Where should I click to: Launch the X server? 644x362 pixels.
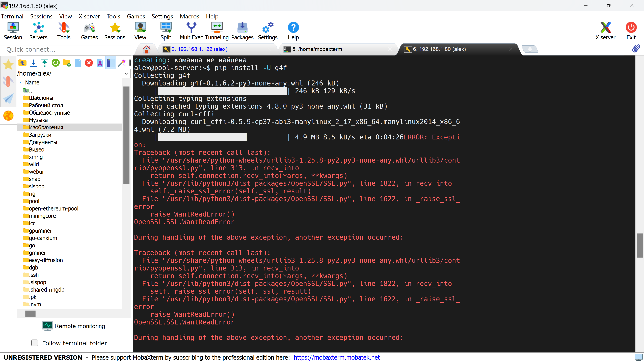click(x=605, y=31)
